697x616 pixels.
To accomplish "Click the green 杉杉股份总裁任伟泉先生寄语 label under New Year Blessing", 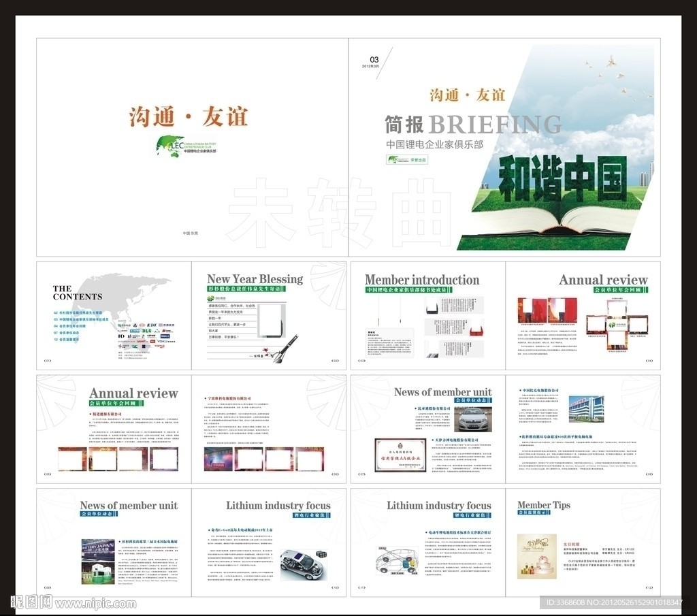I will [x=246, y=289].
